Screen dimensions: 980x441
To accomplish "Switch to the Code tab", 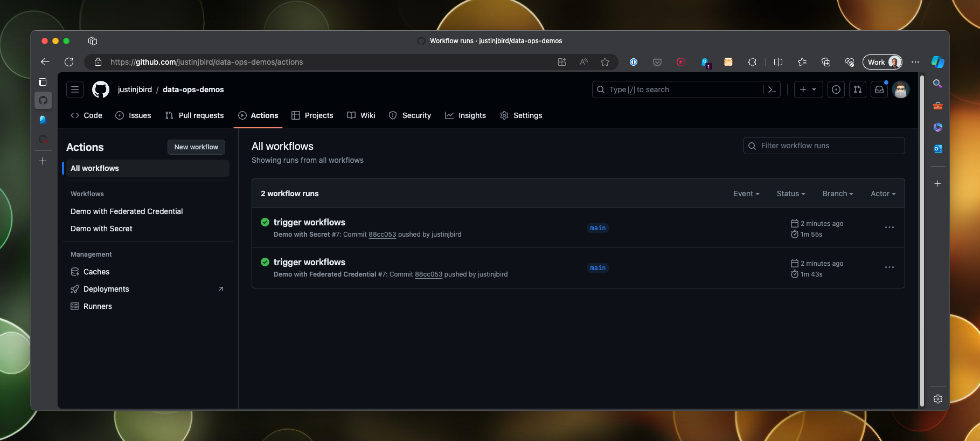I will tap(86, 115).
